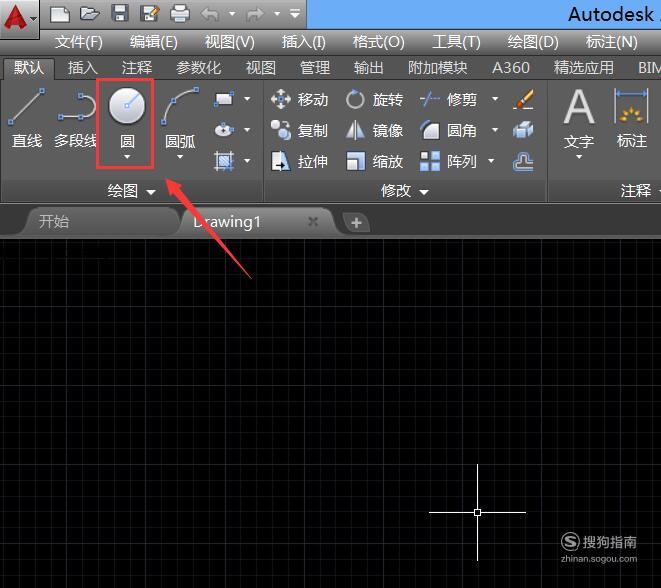This screenshot has width=661, height=588.
Task: Click the Text (文字) tool
Action: point(579,118)
